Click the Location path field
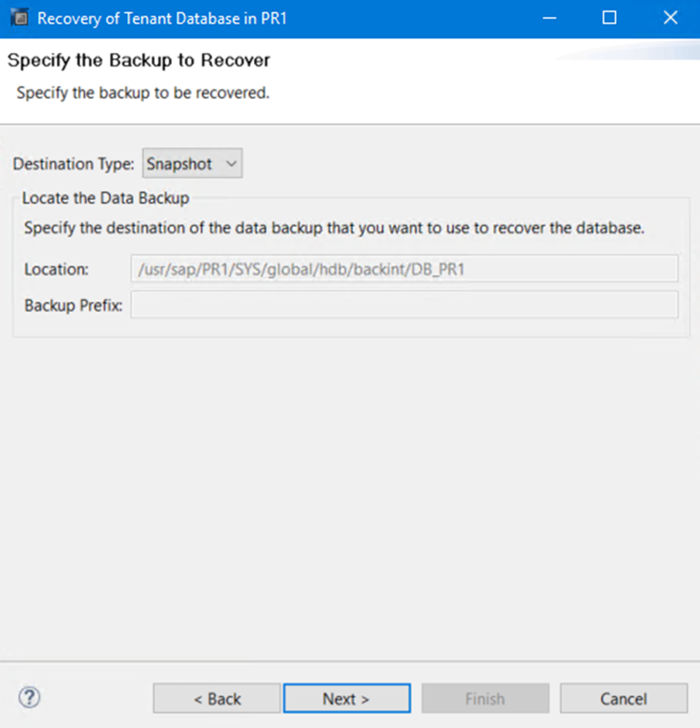Viewport: 700px width, 728px height. coord(404,269)
